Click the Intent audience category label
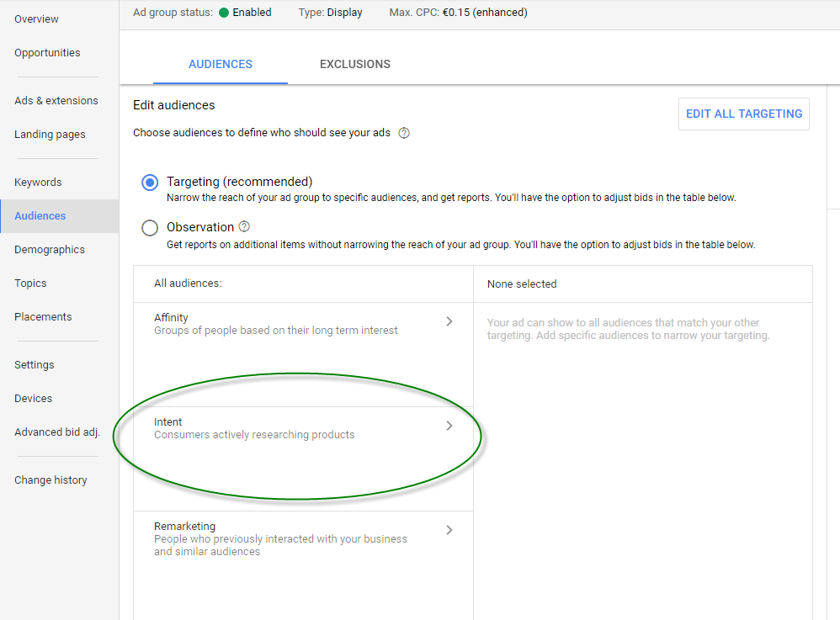Viewport: 840px width, 620px height. (x=167, y=422)
